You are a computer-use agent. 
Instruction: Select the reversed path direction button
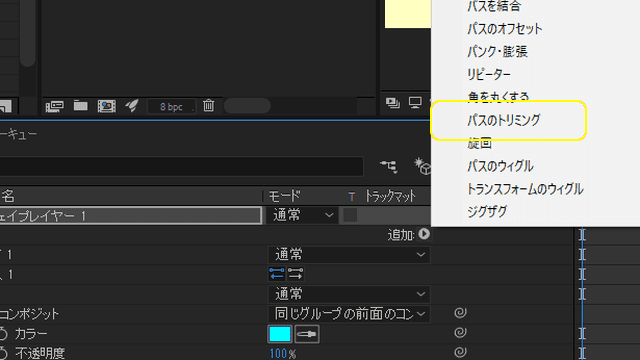click(295, 273)
